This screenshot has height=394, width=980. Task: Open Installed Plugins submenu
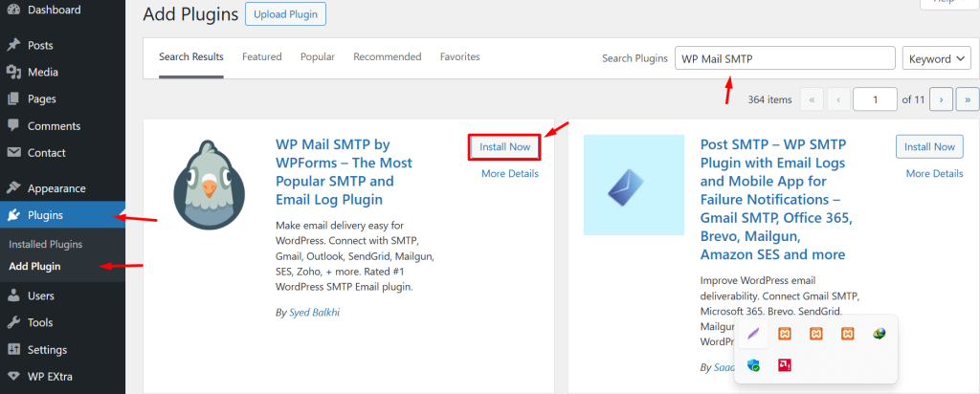tap(46, 244)
